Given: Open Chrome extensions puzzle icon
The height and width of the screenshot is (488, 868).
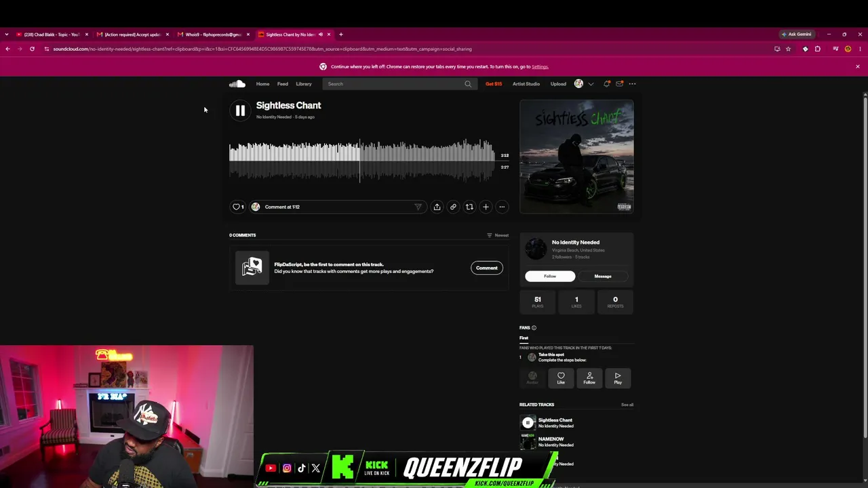Looking at the screenshot, I should tap(818, 49).
